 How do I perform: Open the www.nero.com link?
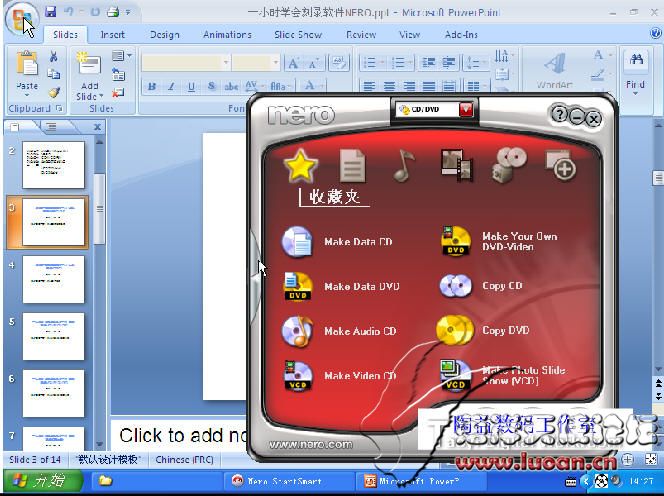310,444
